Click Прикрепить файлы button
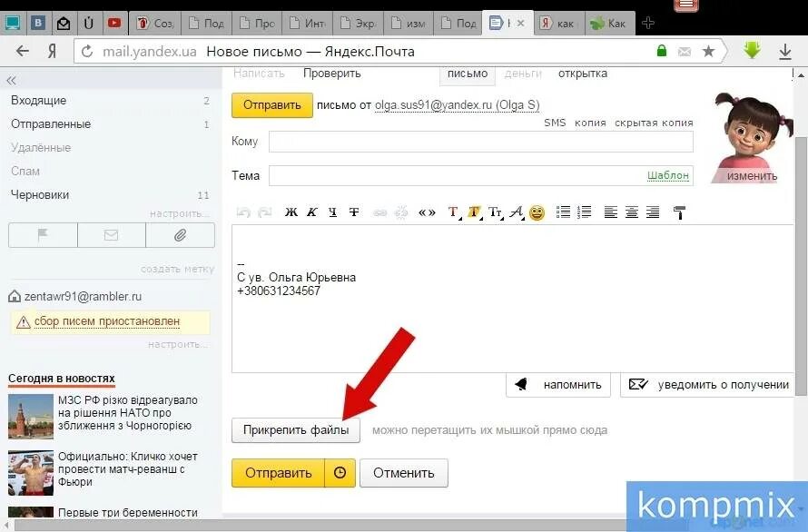808x532 pixels. [x=296, y=430]
